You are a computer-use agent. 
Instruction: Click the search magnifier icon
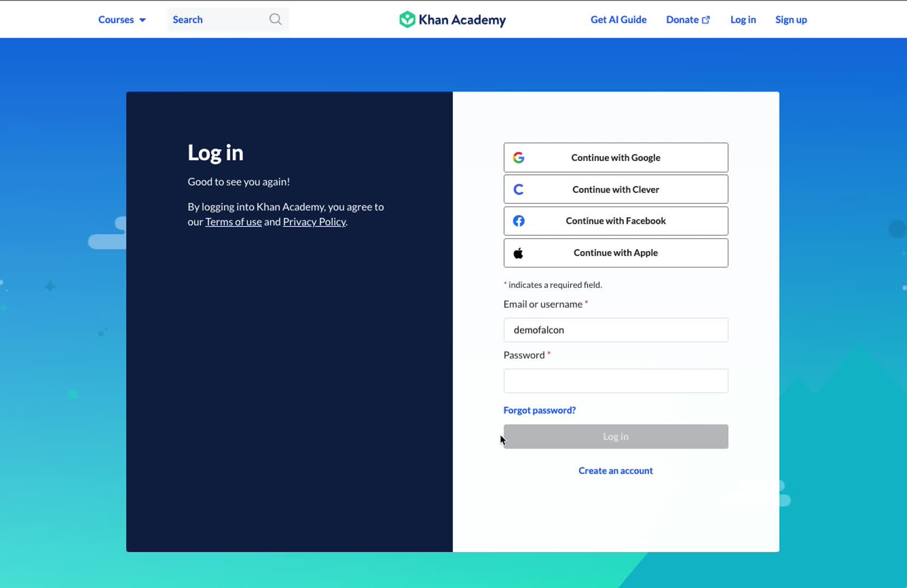(x=275, y=20)
